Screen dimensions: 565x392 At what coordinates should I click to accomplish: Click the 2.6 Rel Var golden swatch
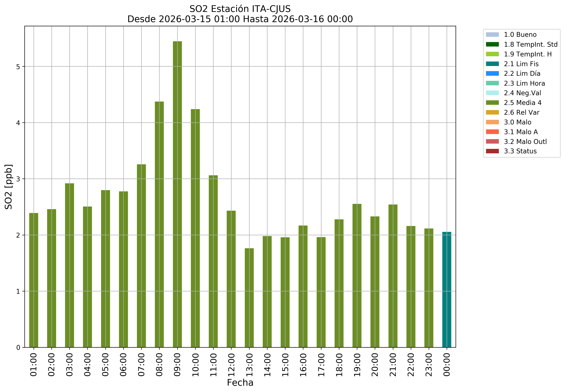[492, 113]
